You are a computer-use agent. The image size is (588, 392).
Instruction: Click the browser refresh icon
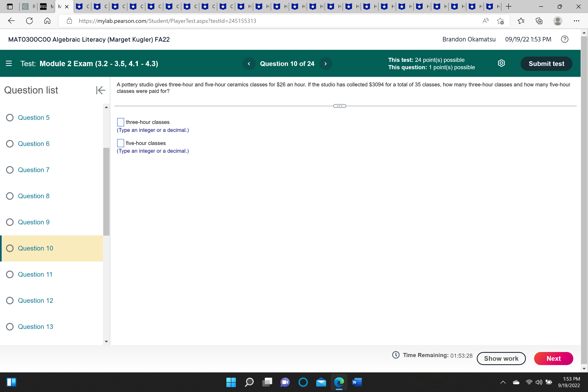[x=29, y=21]
